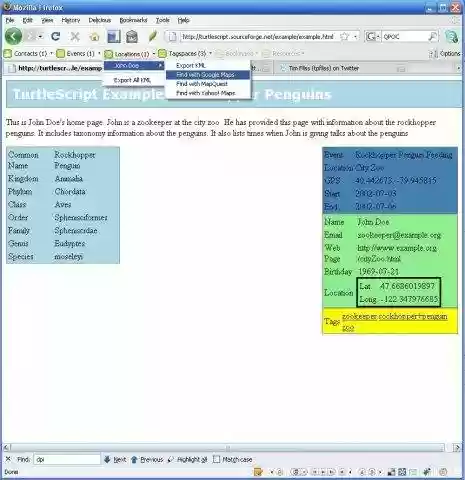This screenshot has width=465, height=480.
Task: Close the Find bar with X
Action: [x=8, y=459]
